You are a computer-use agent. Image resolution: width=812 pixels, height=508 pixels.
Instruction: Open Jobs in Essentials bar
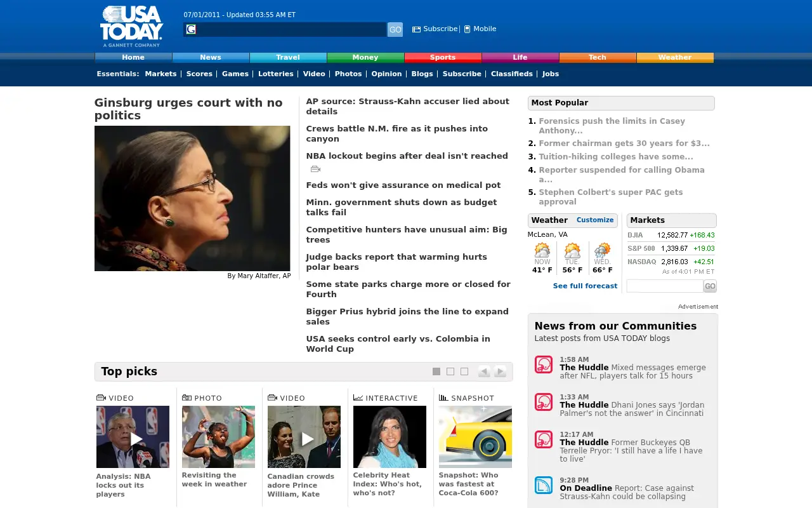[551, 74]
